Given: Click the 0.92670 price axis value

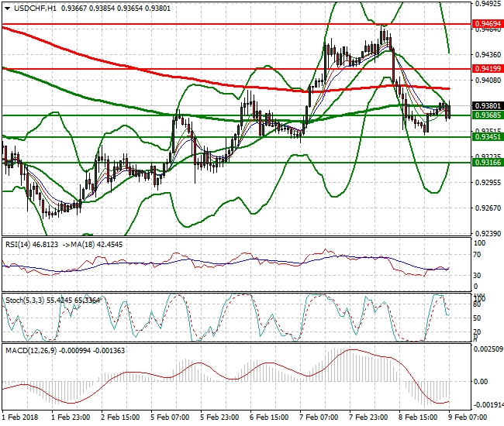Looking at the screenshot, I should (x=488, y=208).
